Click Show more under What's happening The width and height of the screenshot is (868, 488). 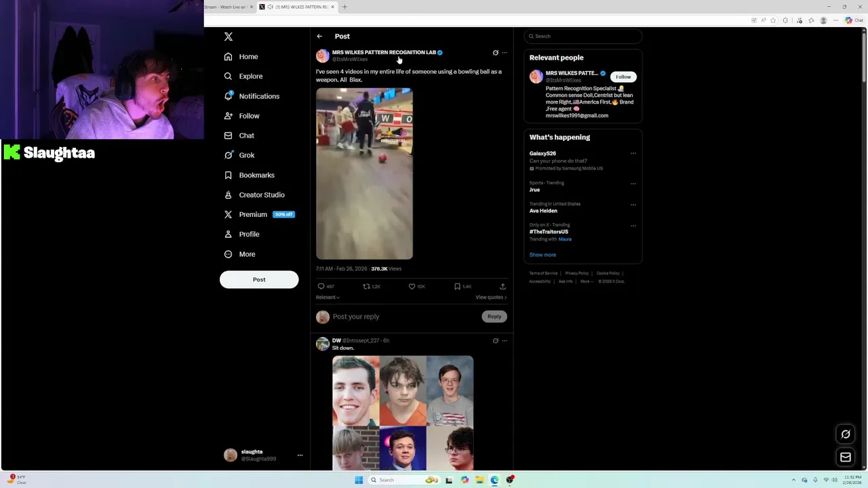pyautogui.click(x=542, y=255)
